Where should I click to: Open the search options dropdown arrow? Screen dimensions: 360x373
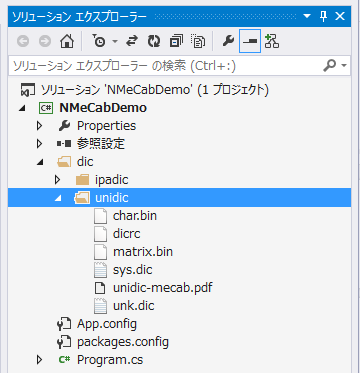click(x=344, y=66)
